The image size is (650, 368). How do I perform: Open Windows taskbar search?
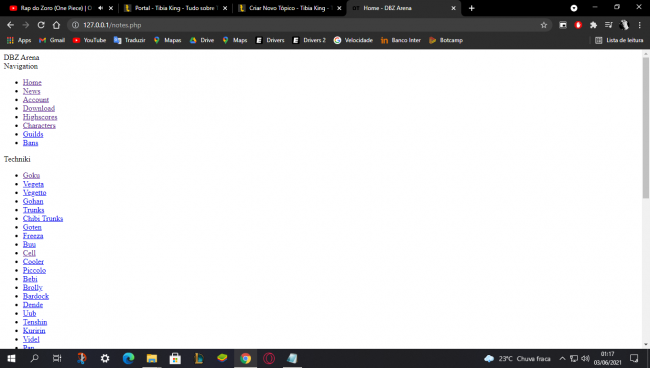coord(34,358)
